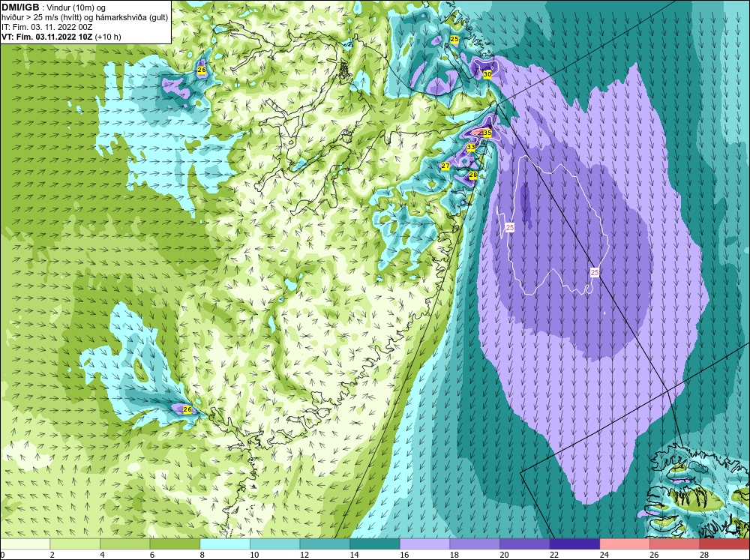This screenshot has width=750, height=560.
Task: Click the white 25 contour label beside the black boundary line
Action: 595,273
